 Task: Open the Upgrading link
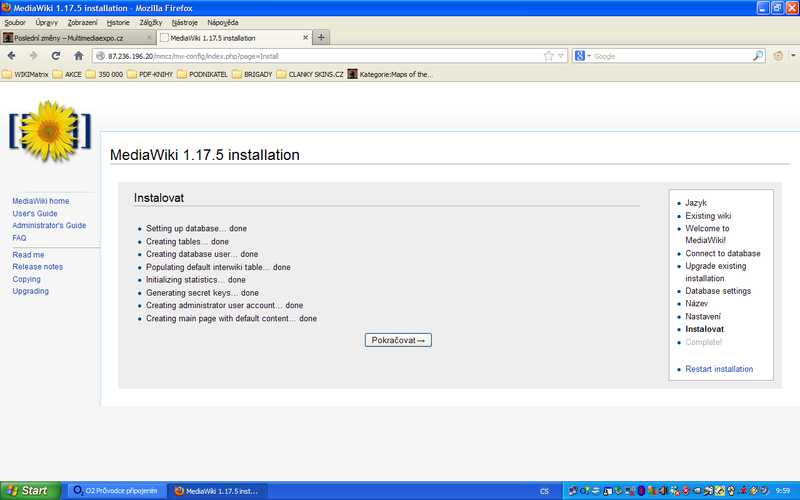pos(31,291)
